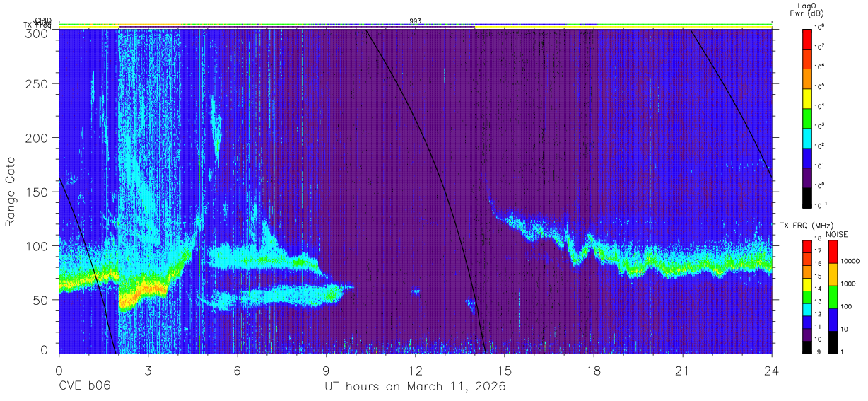Viewport: 868px width, 401px height.
Task: Click the '16' label on the TX FRQ legend
Action: tap(819, 264)
